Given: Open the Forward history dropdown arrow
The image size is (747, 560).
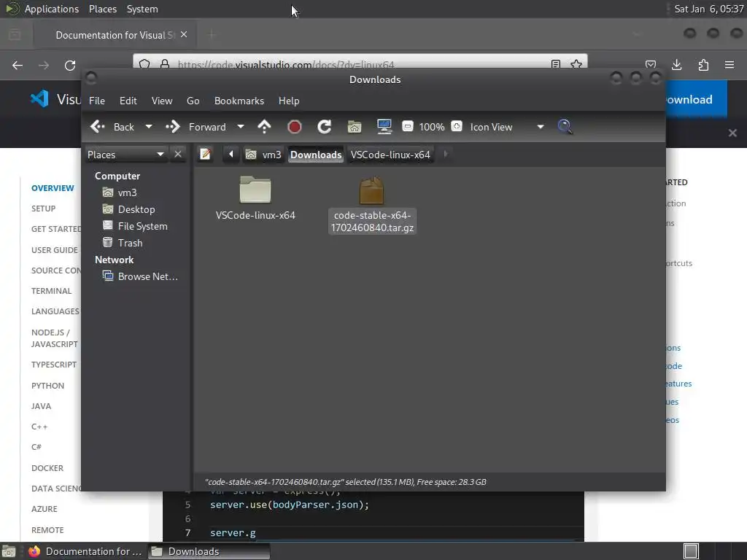Looking at the screenshot, I should point(241,127).
